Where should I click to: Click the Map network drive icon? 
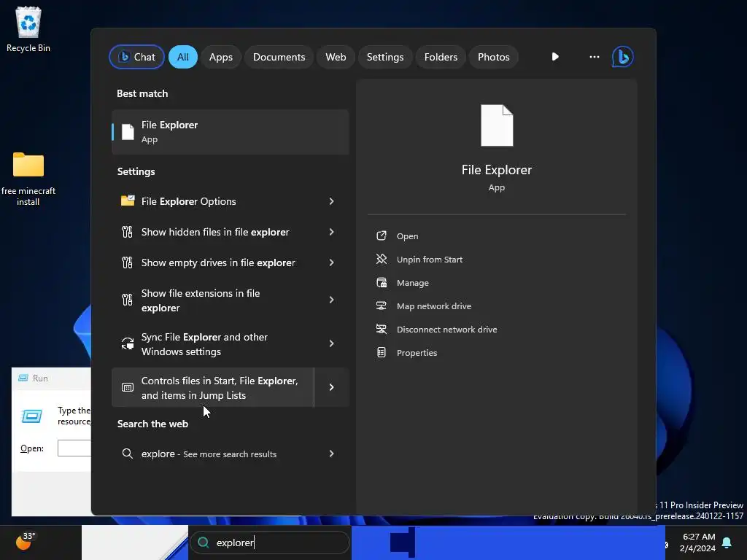tap(381, 306)
